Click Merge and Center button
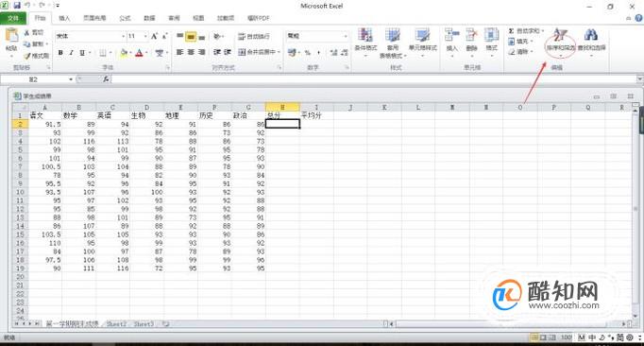 point(259,52)
